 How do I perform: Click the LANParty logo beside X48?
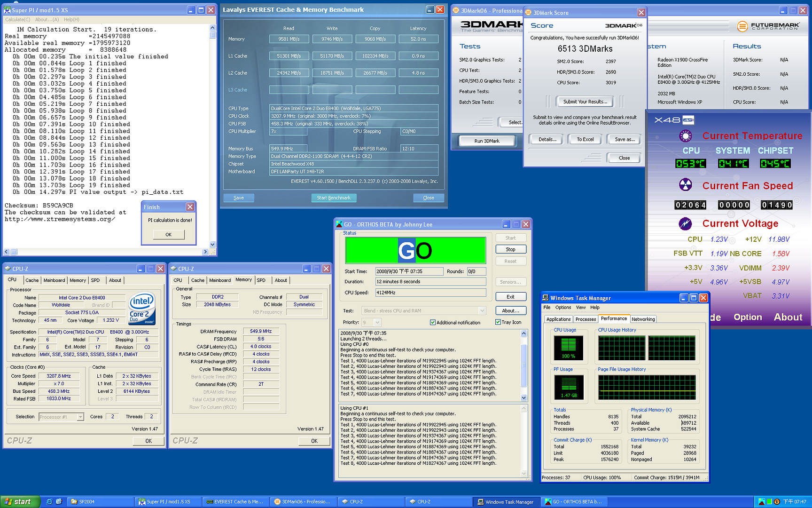pos(688,120)
